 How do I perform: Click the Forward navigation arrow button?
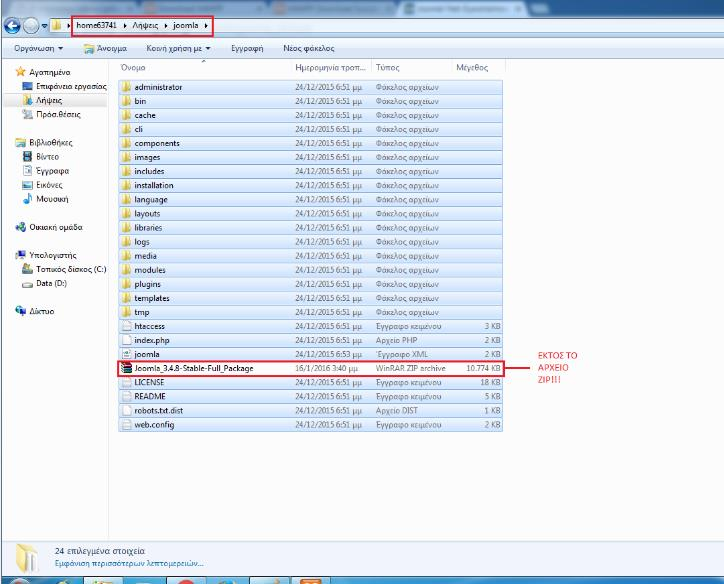coord(31,26)
